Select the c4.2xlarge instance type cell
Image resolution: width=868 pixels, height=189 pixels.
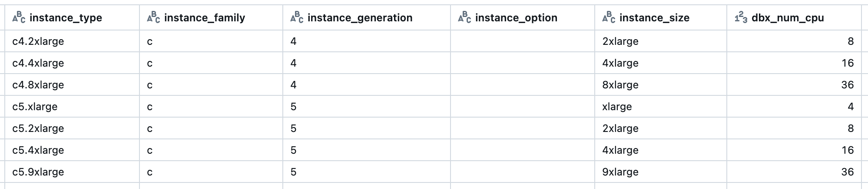38,41
